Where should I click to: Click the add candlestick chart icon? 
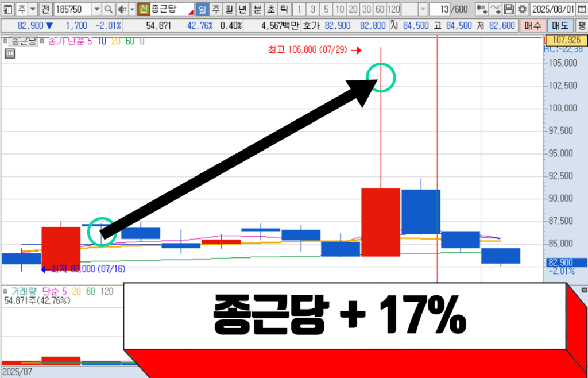482,9
